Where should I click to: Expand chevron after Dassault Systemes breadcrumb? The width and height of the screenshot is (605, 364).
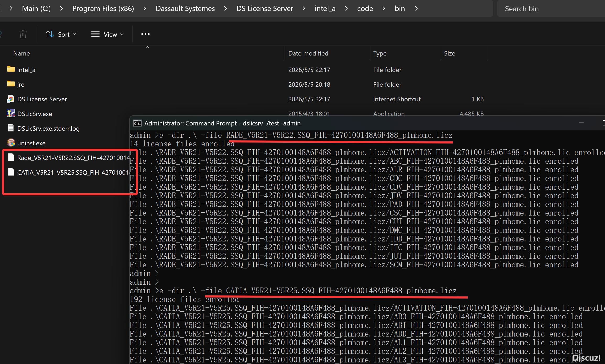click(x=225, y=9)
